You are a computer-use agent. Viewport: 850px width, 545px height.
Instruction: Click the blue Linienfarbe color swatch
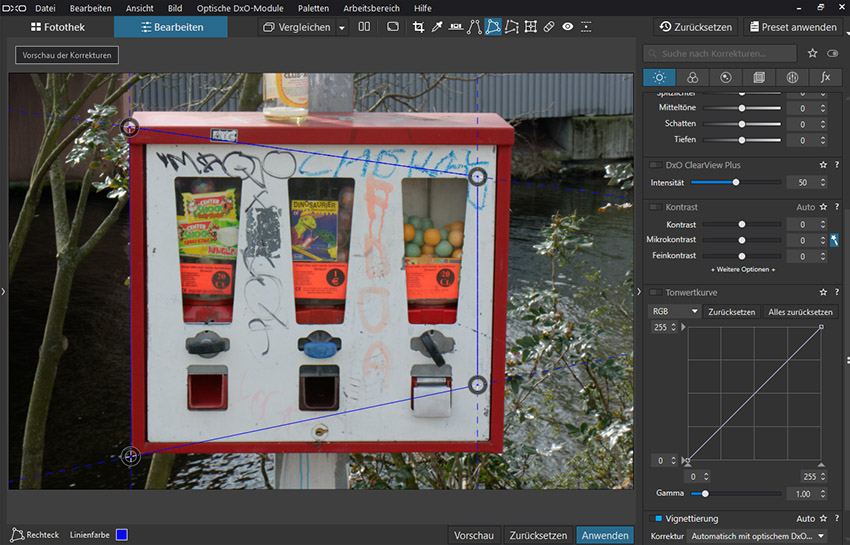[121, 535]
